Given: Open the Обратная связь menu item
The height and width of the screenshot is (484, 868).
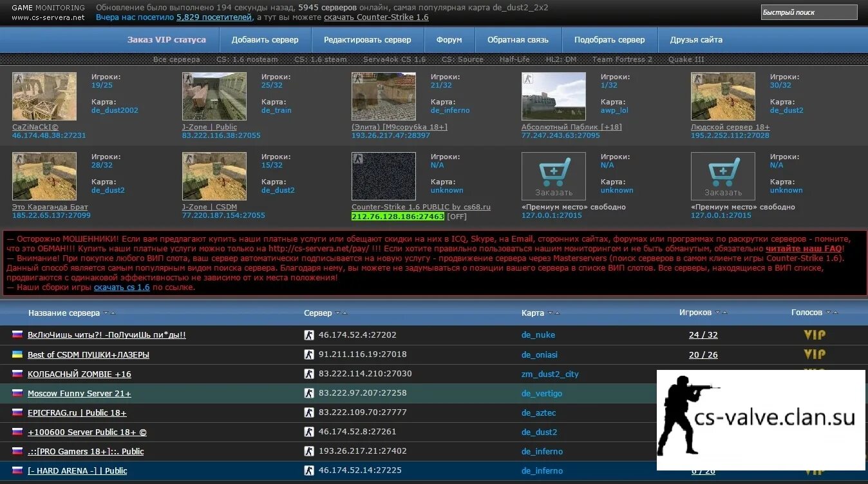Looking at the screenshot, I should (x=518, y=40).
